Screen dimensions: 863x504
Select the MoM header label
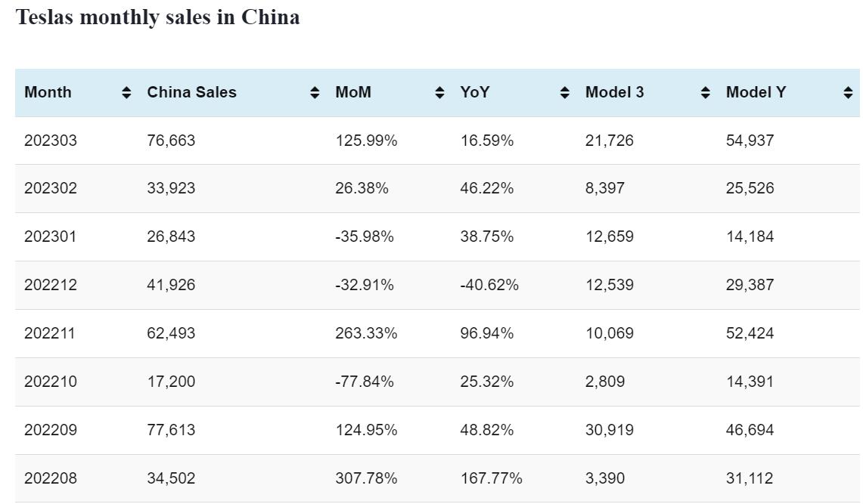tap(353, 92)
